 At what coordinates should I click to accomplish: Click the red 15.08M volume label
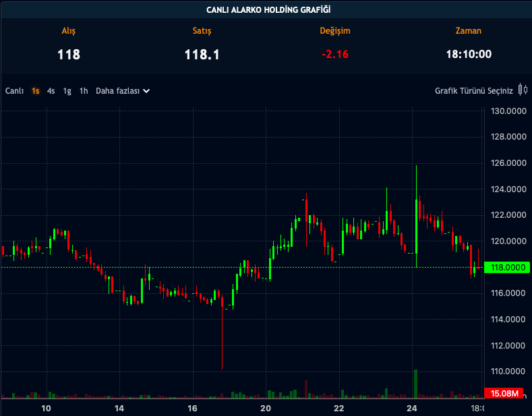pyautogui.click(x=504, y=393)
